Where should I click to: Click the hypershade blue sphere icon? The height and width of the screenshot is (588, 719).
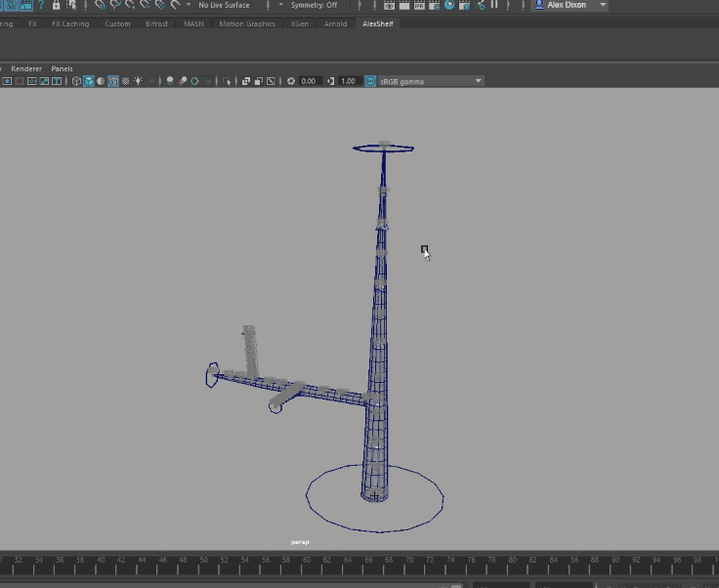[x=448, y=5]
